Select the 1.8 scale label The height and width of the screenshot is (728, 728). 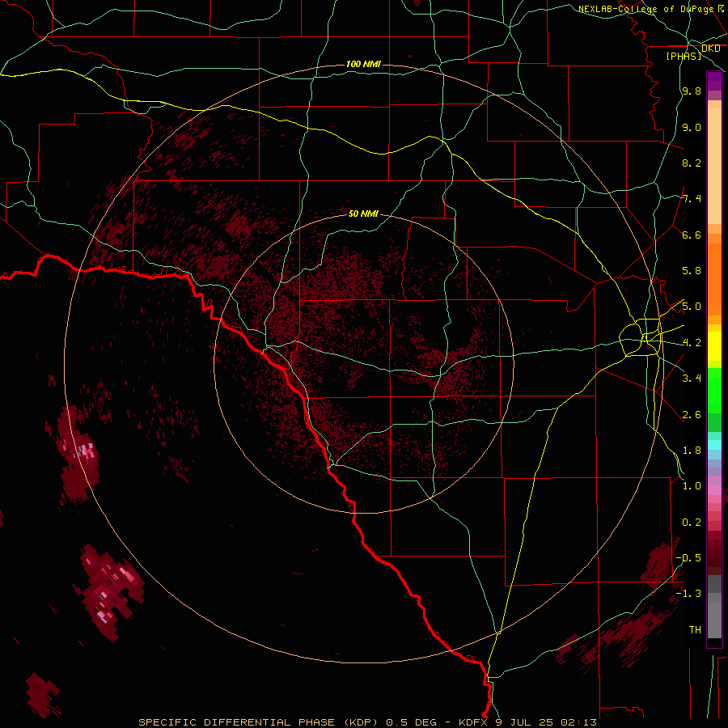(x=692, y=451)
